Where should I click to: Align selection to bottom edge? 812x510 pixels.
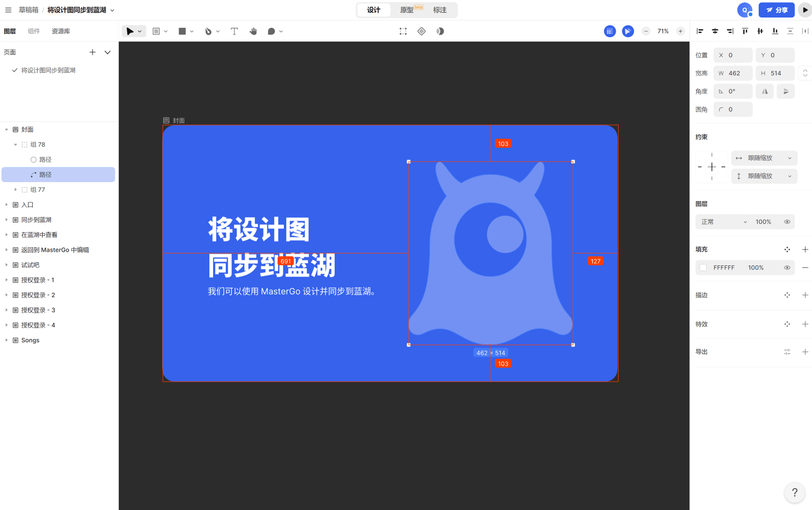click(x=775, y=31)
